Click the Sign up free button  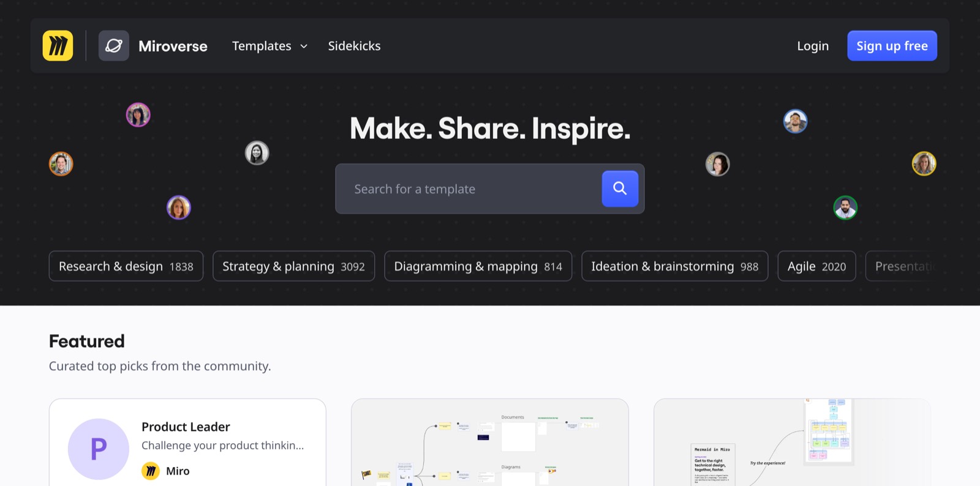[x=892, y=46]
